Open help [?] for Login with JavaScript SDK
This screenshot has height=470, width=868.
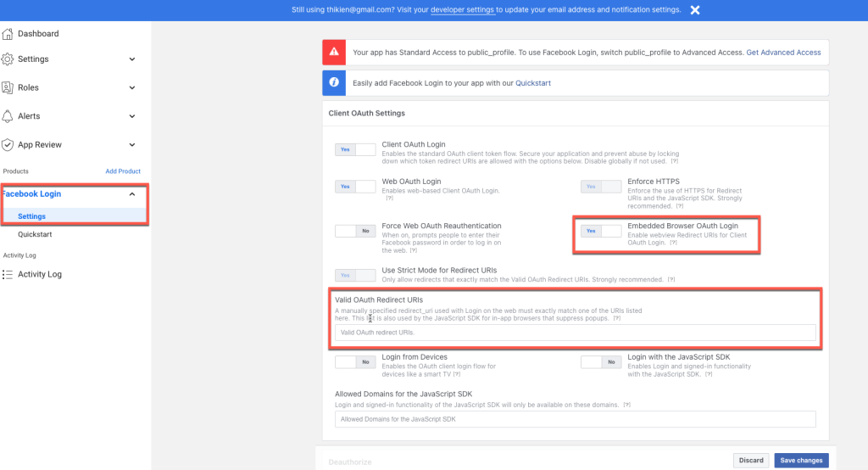(709, 374)
